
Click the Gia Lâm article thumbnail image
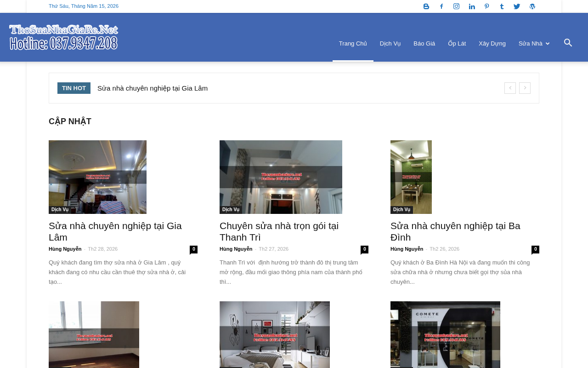(x=97, y=177)
